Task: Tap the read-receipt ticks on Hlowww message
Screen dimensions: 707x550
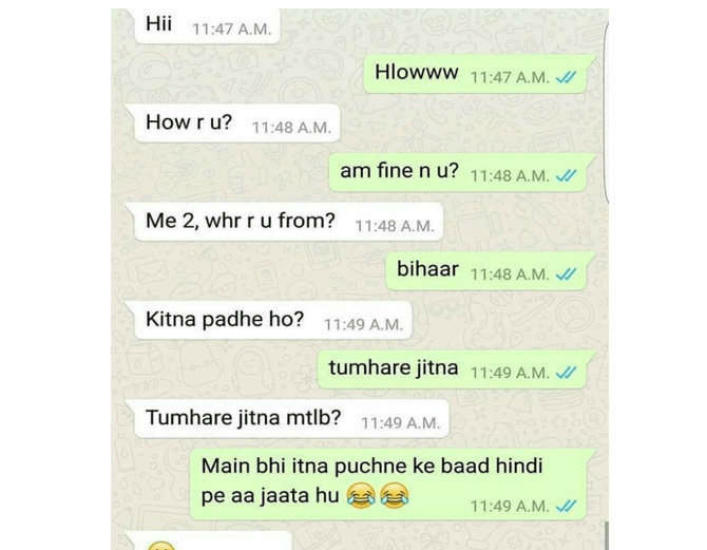Action: 565,78
